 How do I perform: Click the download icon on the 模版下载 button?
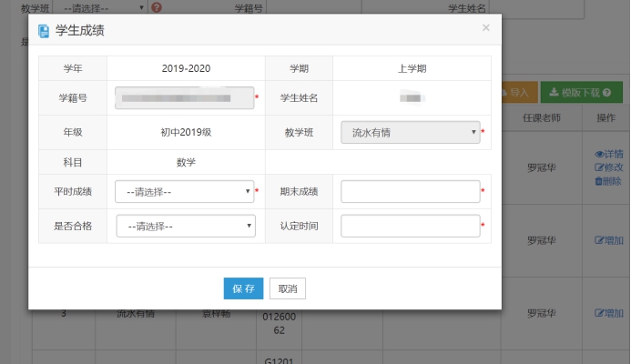(554, 93)
